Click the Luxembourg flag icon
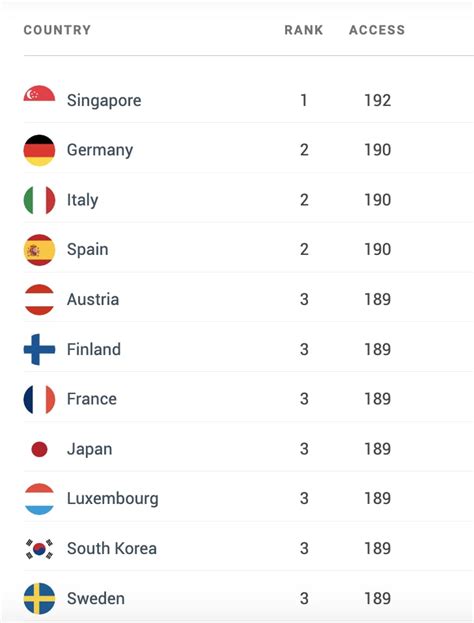This screenshot has height=623, width=474. [39, 499]
